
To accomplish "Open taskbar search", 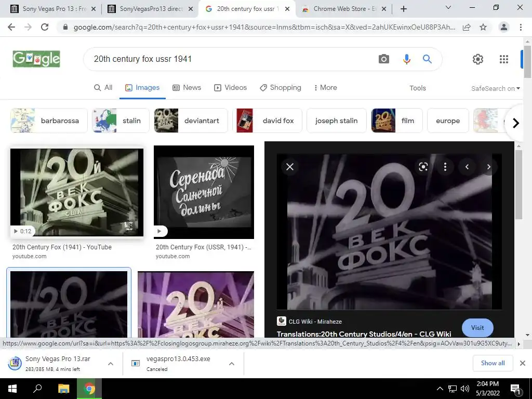I will click(37, 389).
